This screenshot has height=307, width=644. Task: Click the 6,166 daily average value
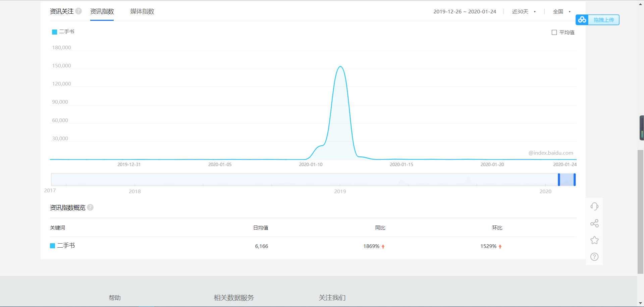(261, 246)
